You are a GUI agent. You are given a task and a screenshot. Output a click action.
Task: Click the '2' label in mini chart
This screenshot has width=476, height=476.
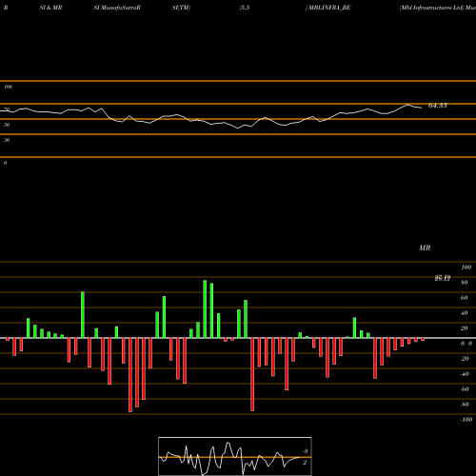(x=305, y=463)
